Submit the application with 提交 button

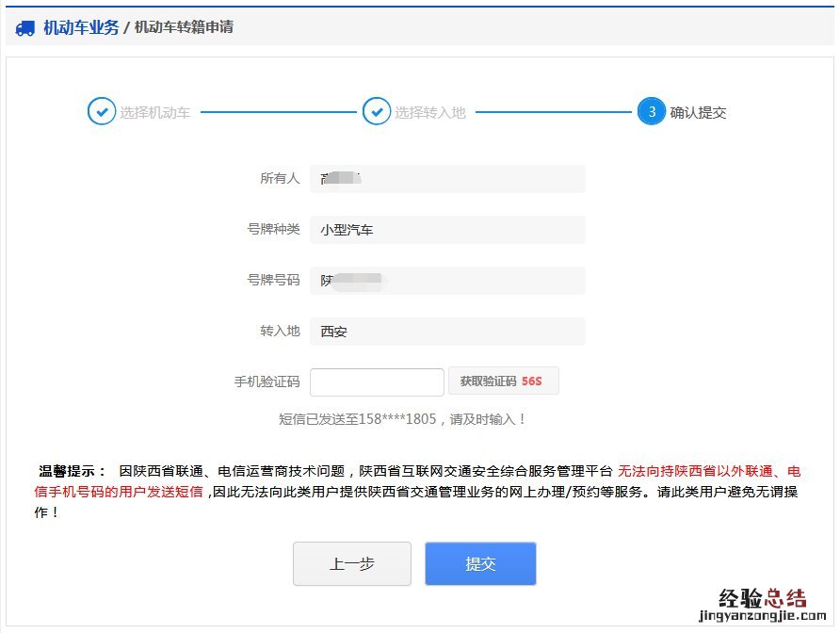tap(480, 563)
